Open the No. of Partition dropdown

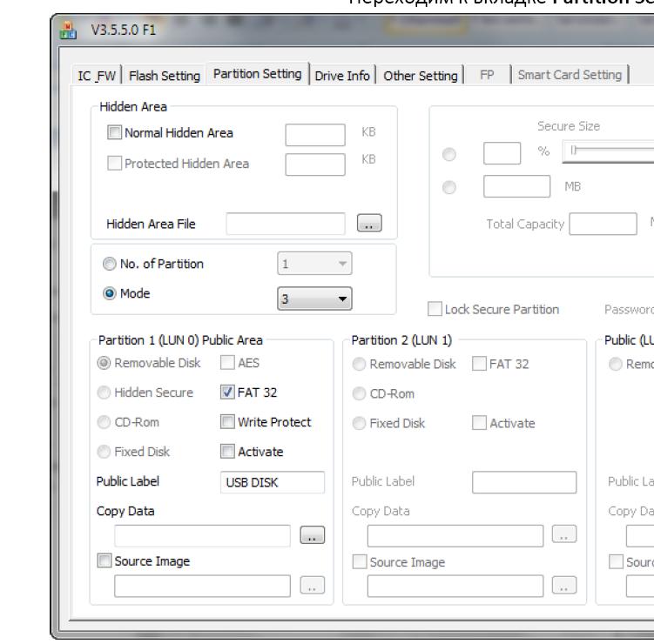coord(314,264)
